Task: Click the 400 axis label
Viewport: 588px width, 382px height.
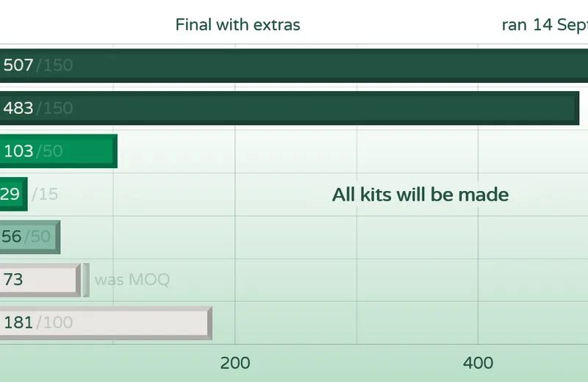Action: point(478,363)
